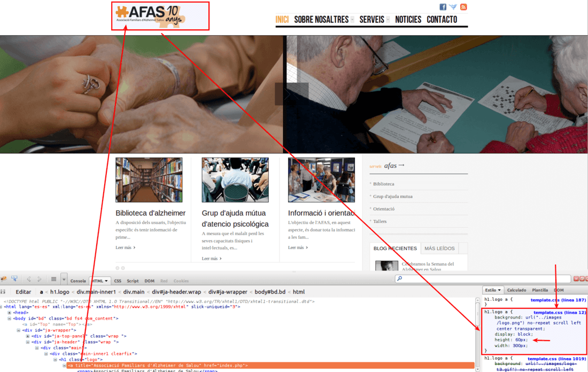Screen dimensions: 588x372
Task: Edit the display: block value
Action: coord(524,334)
